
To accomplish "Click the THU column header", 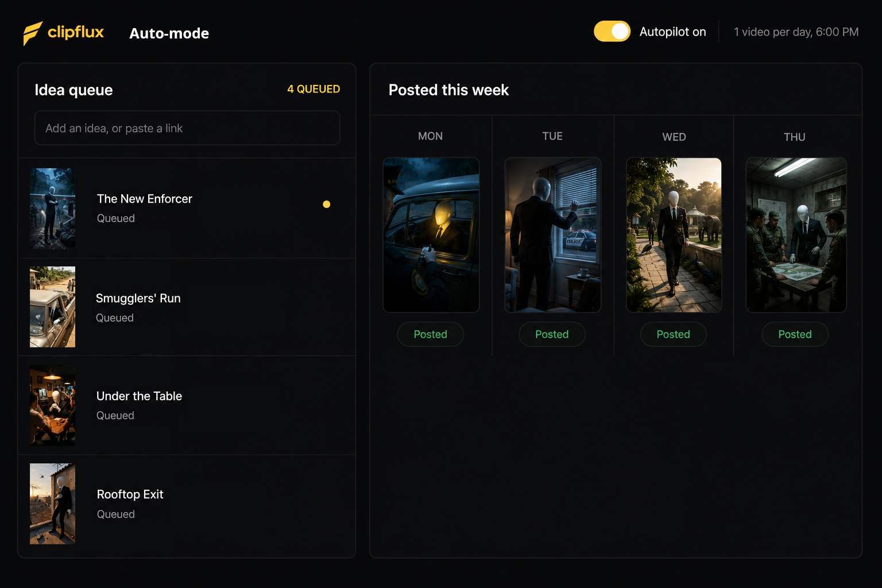I will tap(795, 137).
